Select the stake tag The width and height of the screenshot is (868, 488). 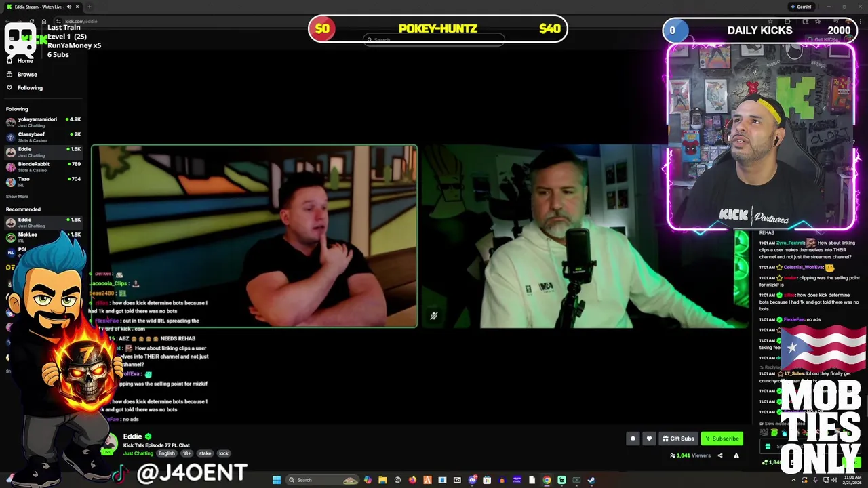(x=205, y=453)
